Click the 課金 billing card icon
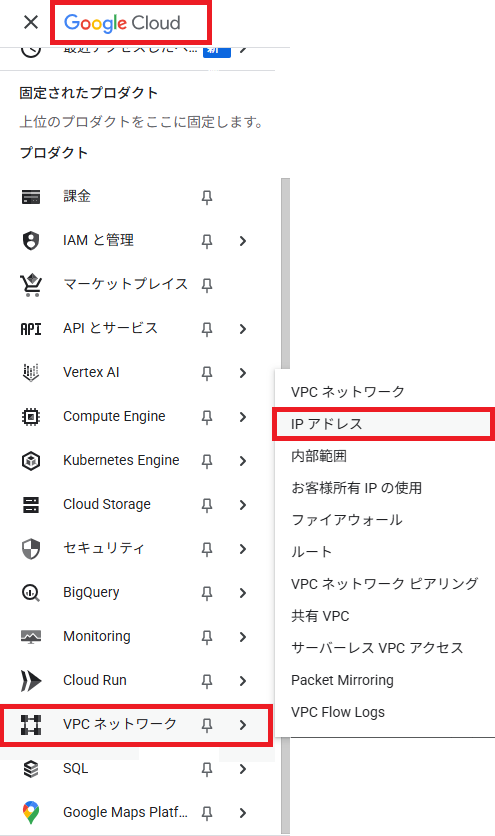The image size is (495, 836). pos(31,197)
